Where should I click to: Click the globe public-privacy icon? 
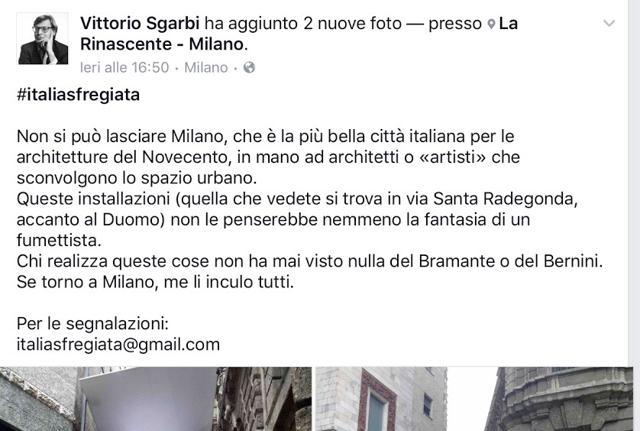(249, 67)
